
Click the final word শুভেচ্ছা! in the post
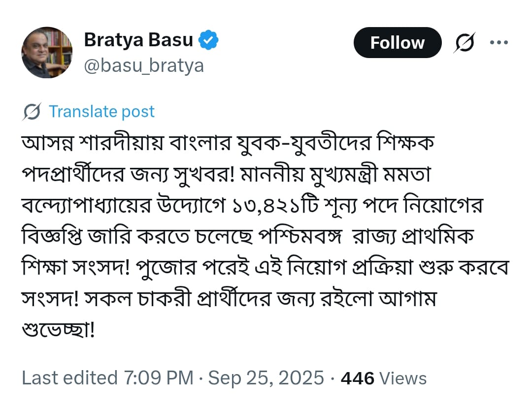click(x=58, y=328)
